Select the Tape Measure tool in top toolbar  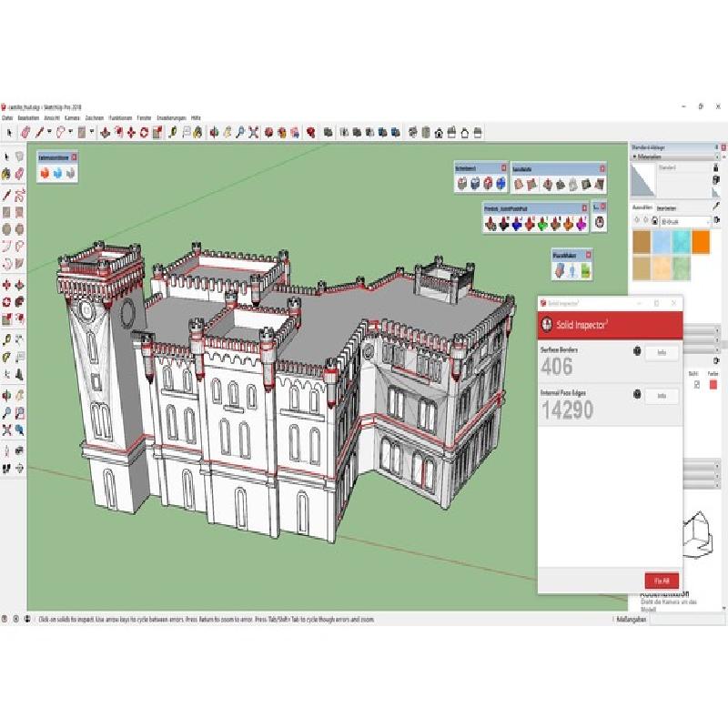172,133
